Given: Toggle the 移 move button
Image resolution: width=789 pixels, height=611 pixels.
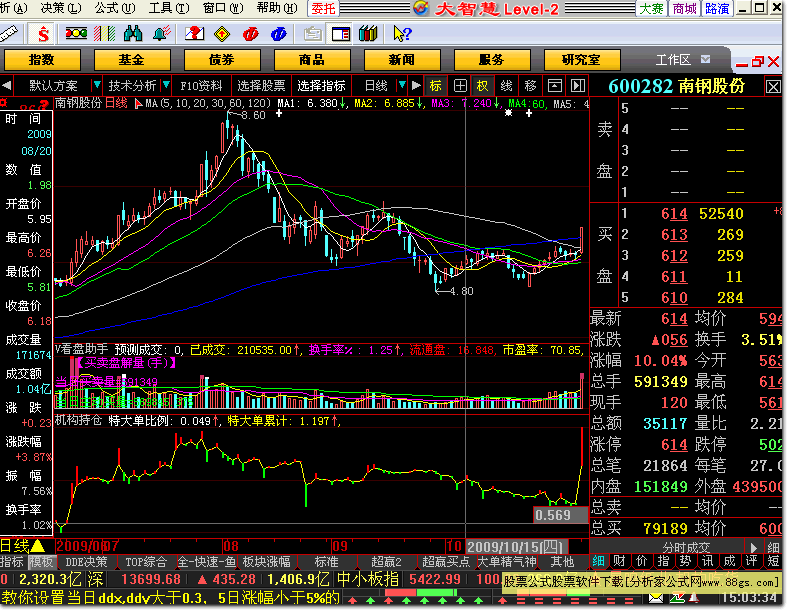Looking at the screenshot, I should click(530, 86).
